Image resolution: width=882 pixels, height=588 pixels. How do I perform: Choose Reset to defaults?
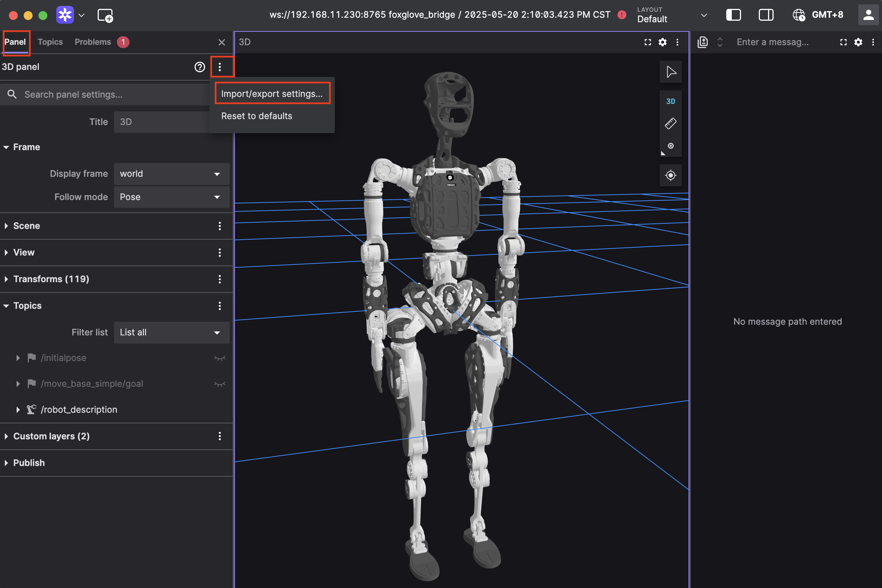tap(257, 116)
